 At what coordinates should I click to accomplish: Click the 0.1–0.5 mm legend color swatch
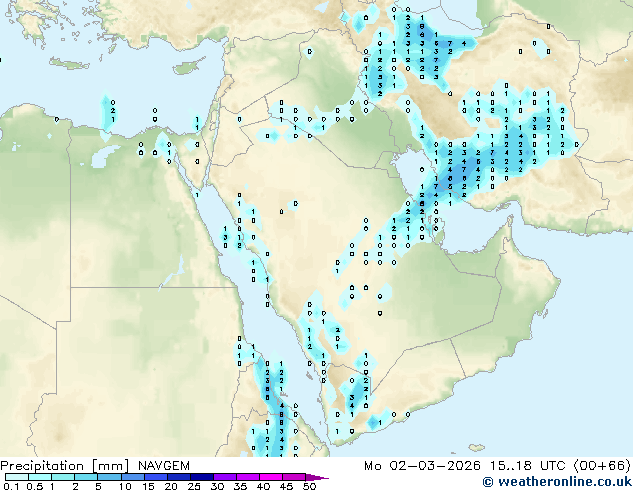(x=17, y=477)
